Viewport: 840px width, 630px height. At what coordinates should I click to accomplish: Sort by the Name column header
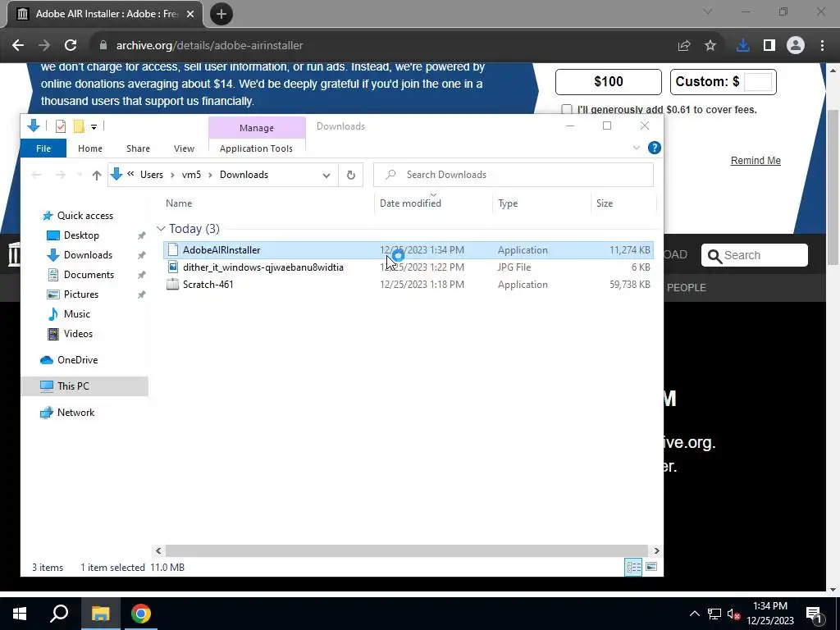pos(179,203)
